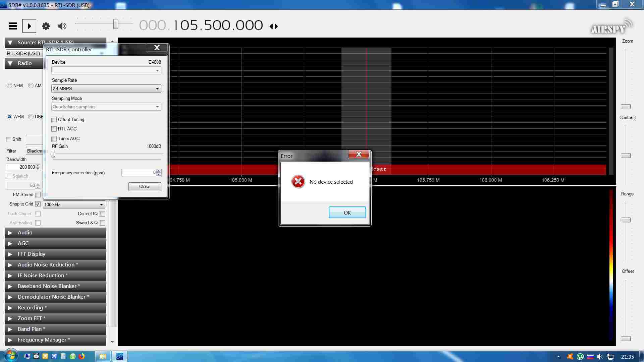Click the calculator quick-launch icon

63,356
